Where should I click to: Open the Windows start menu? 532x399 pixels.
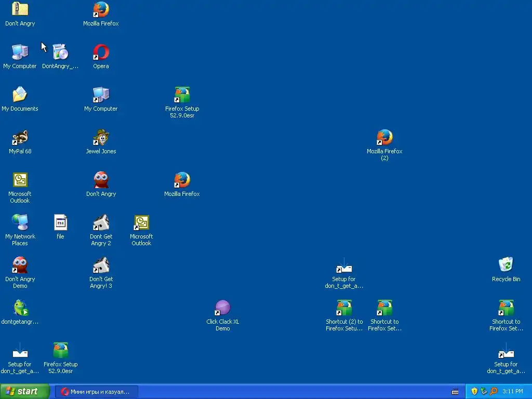coord(25,391)
